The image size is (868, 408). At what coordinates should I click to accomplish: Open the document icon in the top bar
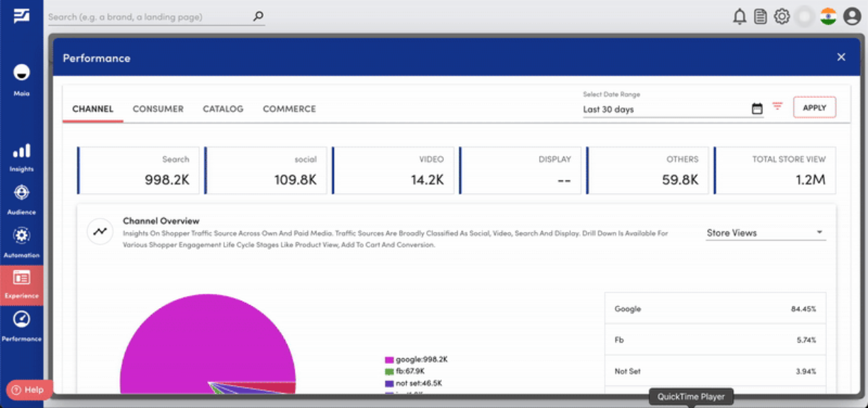point(760,16)
